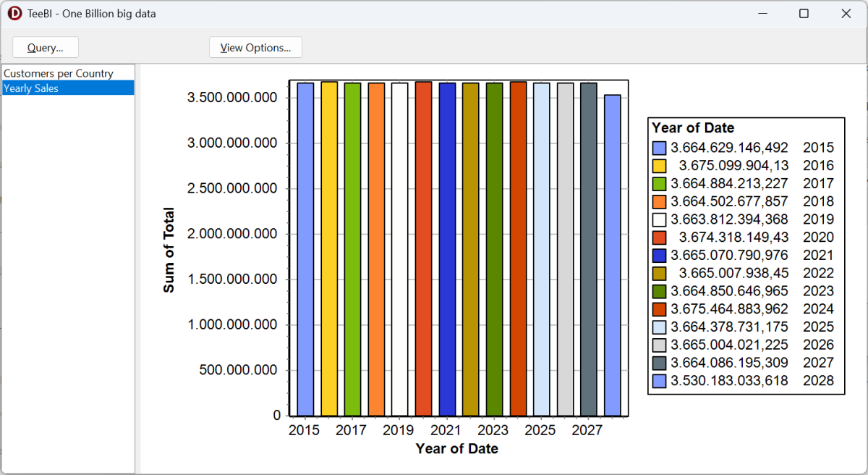Viewport: 868px width, 475px height.
Task: Click the yellow 2016 legend swatch
Action: click(x=659, y=166)
